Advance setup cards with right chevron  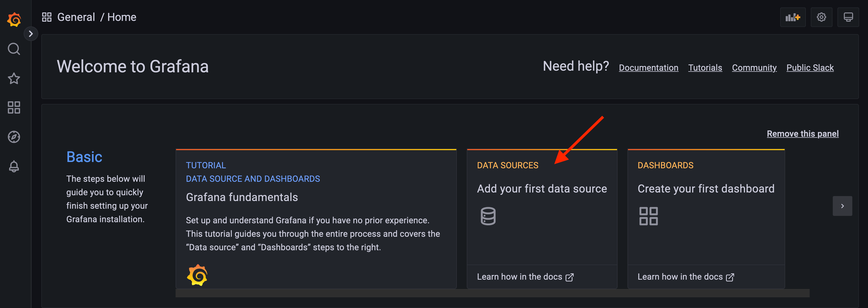point(842,206)
